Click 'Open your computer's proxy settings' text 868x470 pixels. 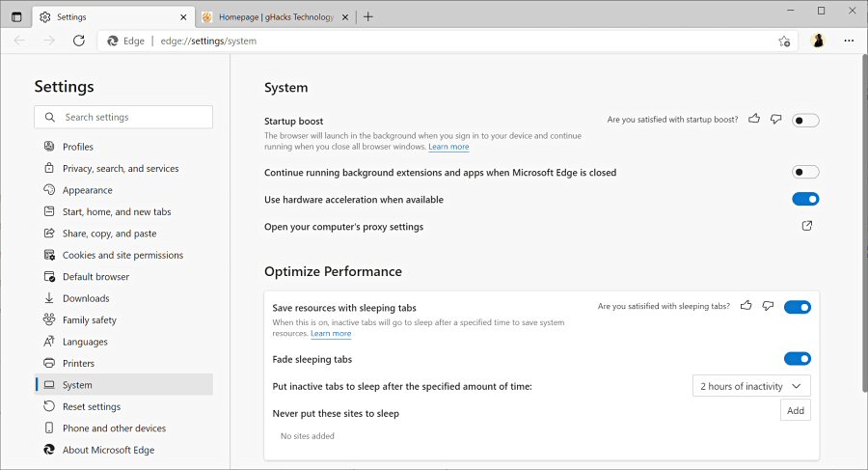[343, 227]
